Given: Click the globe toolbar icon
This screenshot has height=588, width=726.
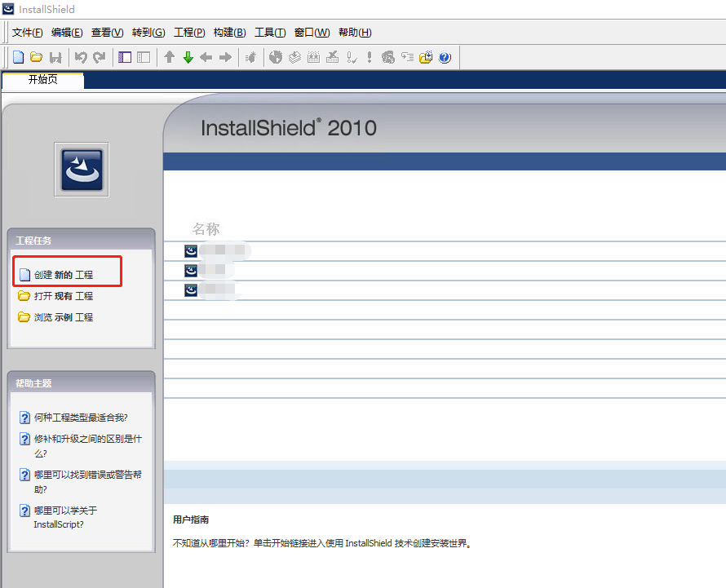Looking at the screenshot, I should [x=276, y=57].
